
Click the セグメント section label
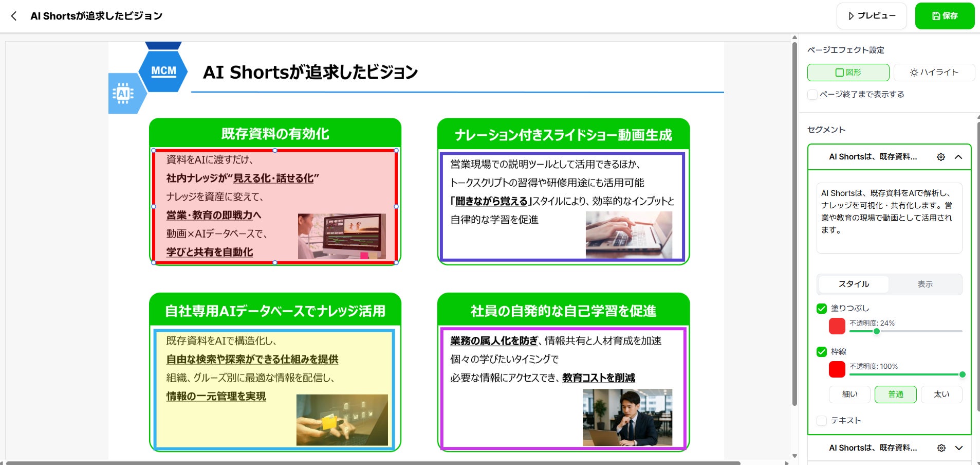[826, 130]
